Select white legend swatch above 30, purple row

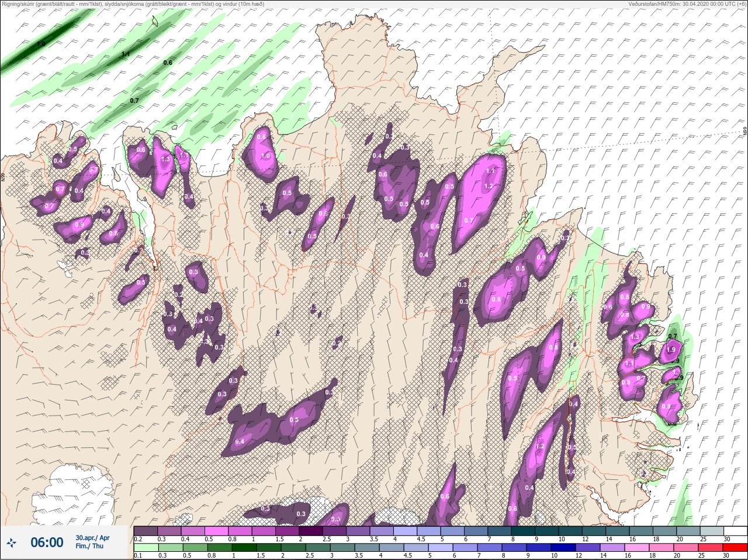point(736,531)
